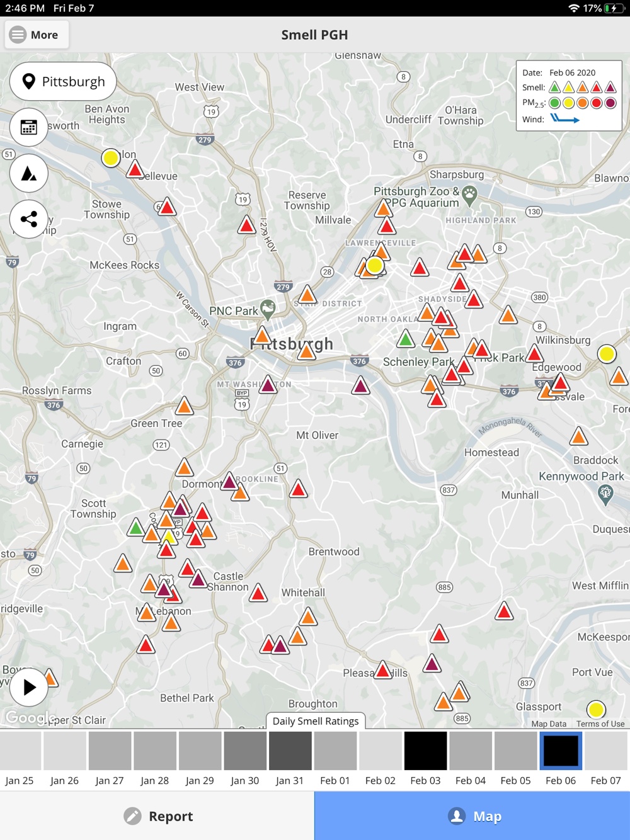
Task: Select the highlighted Feb 06 rating day
Action: 561,759
